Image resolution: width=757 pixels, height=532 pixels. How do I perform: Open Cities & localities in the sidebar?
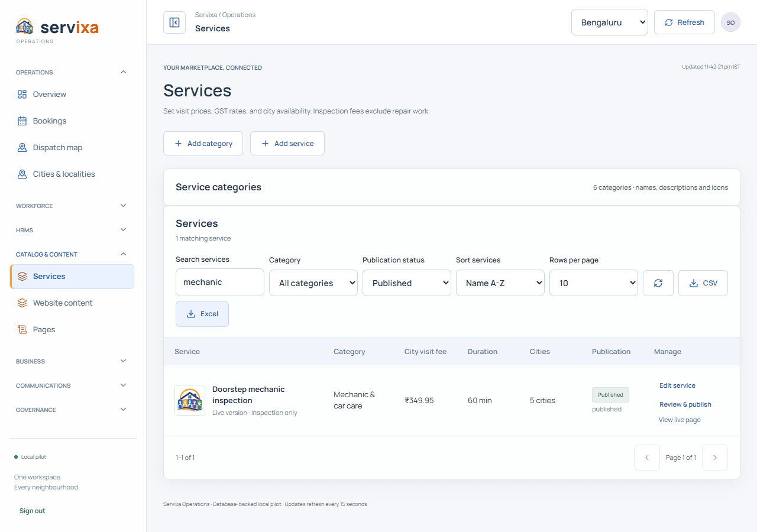click(72, 174)
